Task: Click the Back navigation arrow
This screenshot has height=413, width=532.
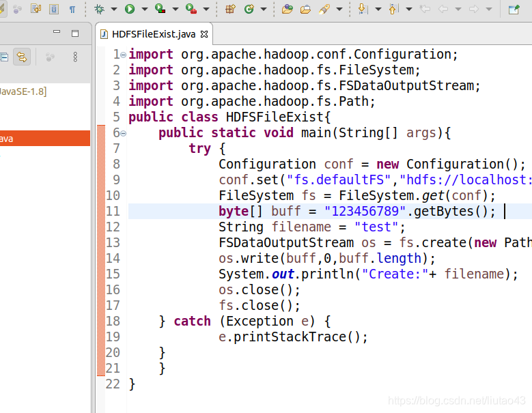Action: pos(443,9)
